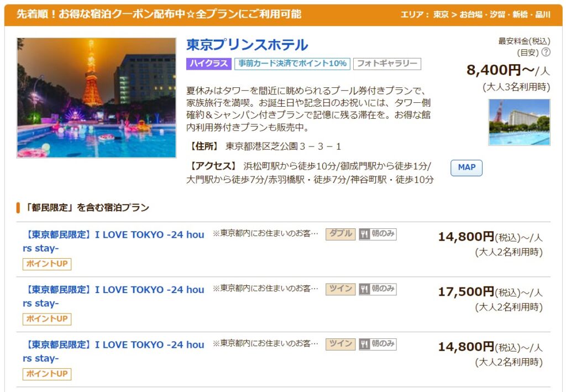Open the MAP button
This screenshot has width=566, height=392.
point(467,168)
